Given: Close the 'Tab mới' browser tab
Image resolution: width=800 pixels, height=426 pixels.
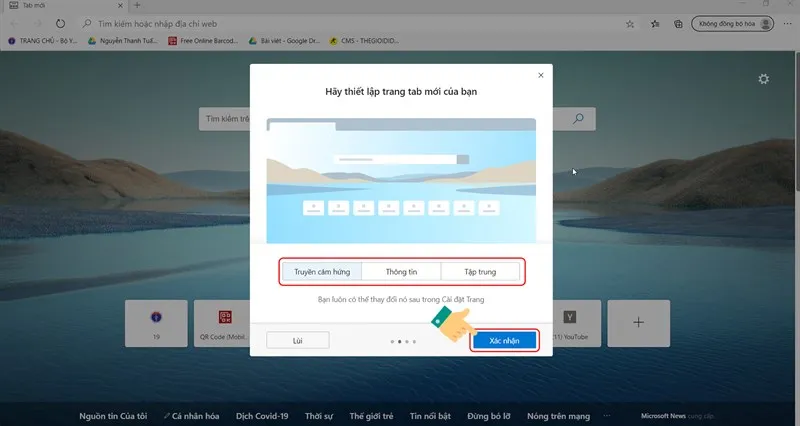Looking at the screenshot, I should 120,6.
